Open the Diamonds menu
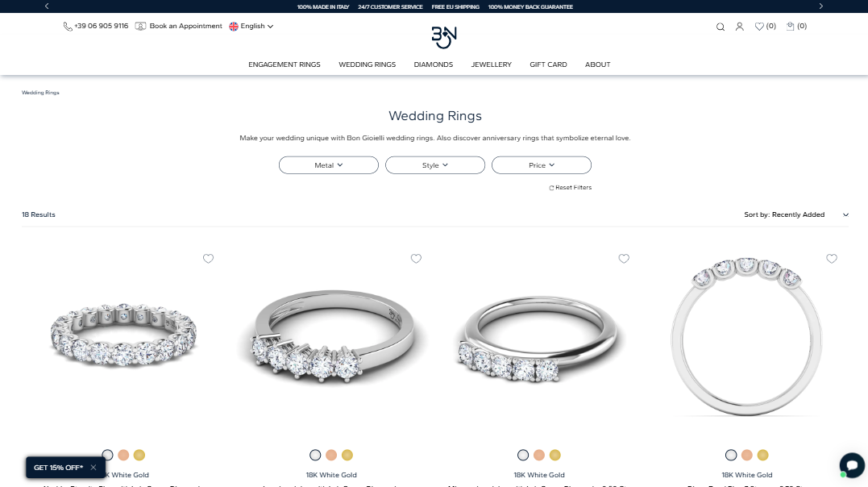This screenshot has height=487, width=868. [434, 65]
